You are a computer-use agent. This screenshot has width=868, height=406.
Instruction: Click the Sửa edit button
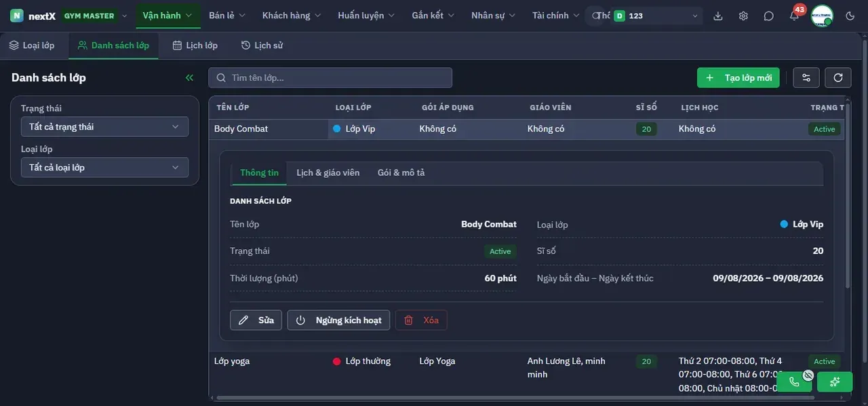[256, 320]
